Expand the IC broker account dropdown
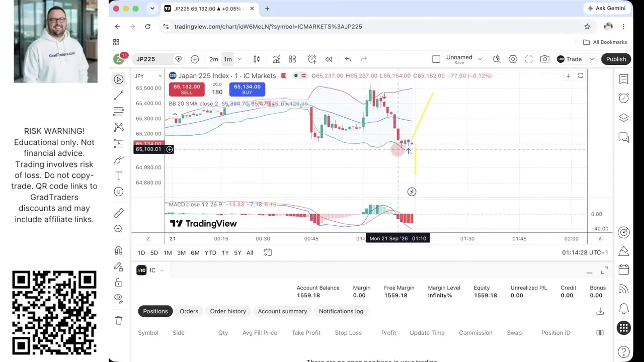The image size is (644, 362). [162, 270]
